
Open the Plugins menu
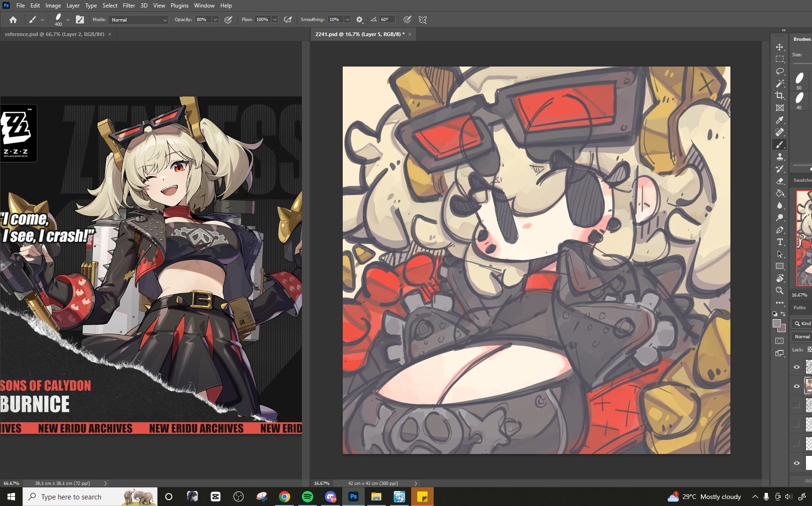(x=179, y=6)
